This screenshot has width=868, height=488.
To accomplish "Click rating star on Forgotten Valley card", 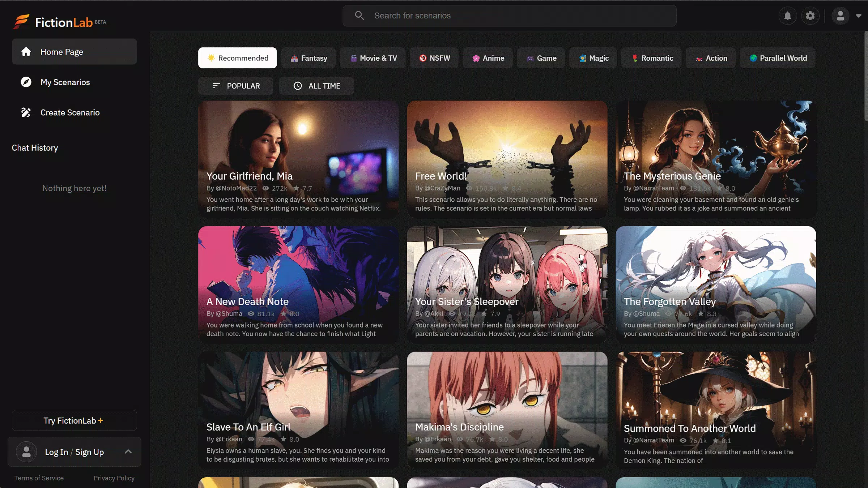I will click(x=701, y=313).
